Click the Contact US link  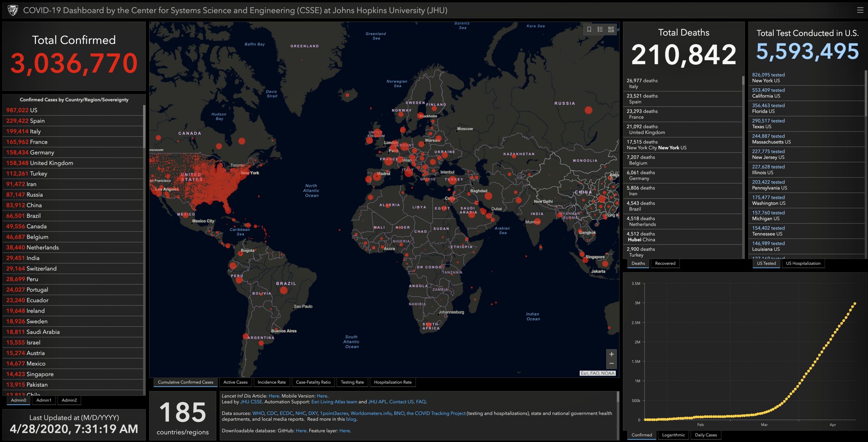click(x=401, y=402)
